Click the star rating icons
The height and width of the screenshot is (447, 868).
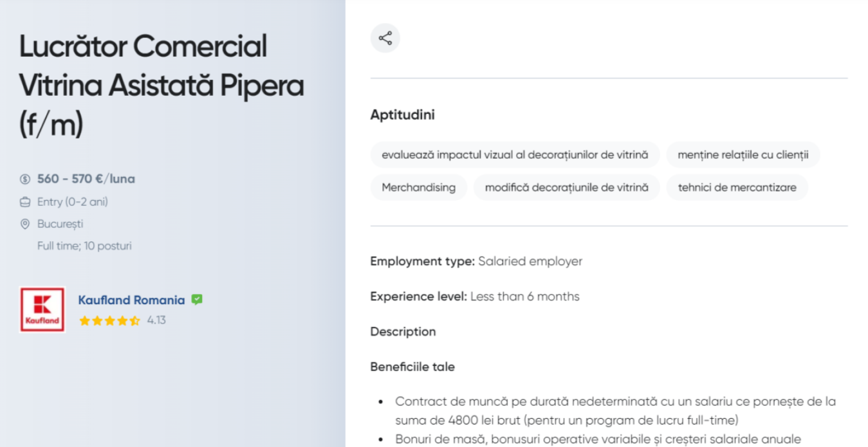point(109,320)
